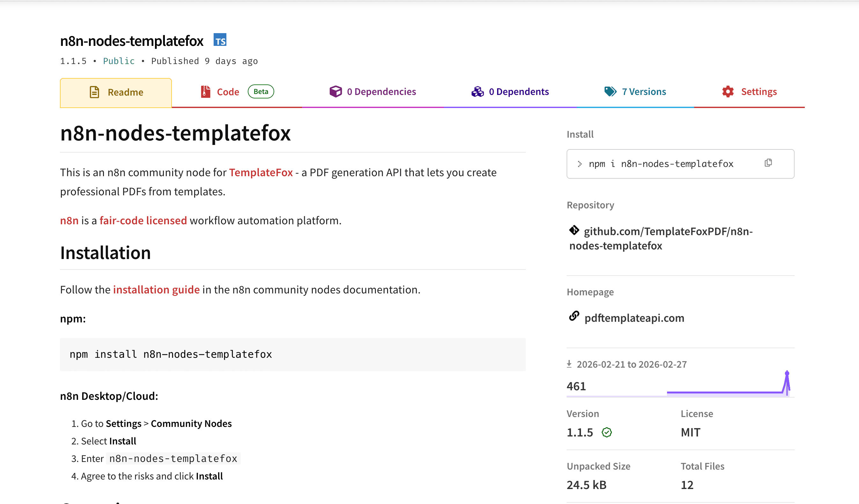The width and height of the screenshot is (859, 504).
Task: Open the 7 Versions tab
Action: [x=643, y=91]
